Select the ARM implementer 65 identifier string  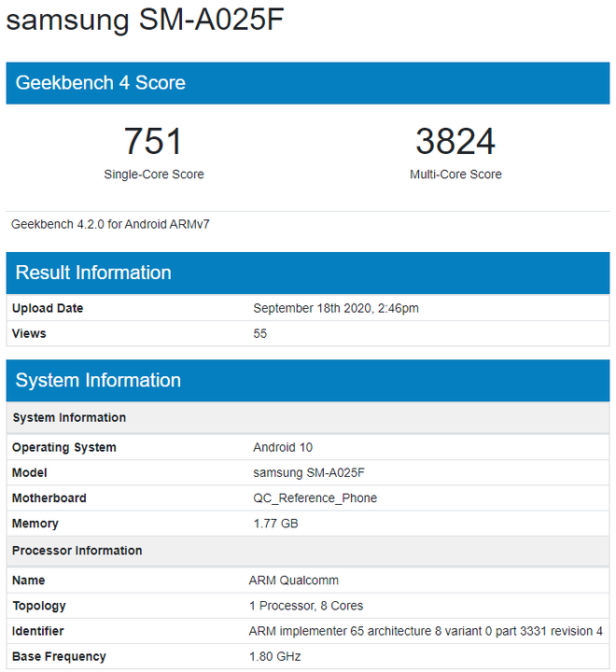tap(426, 631)
